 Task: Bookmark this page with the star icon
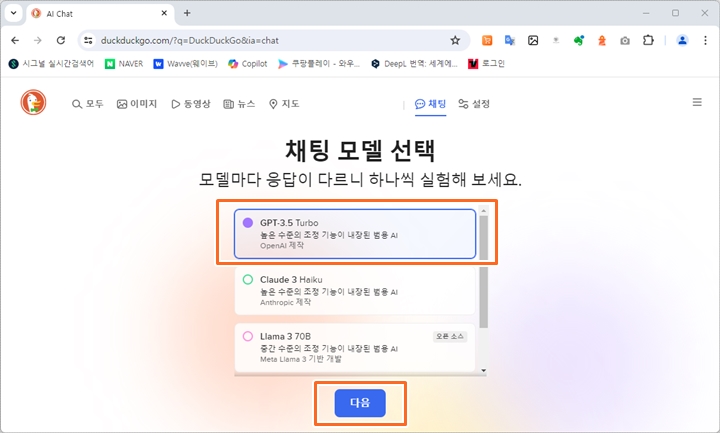pyautogui.click(x=455, y=40)
